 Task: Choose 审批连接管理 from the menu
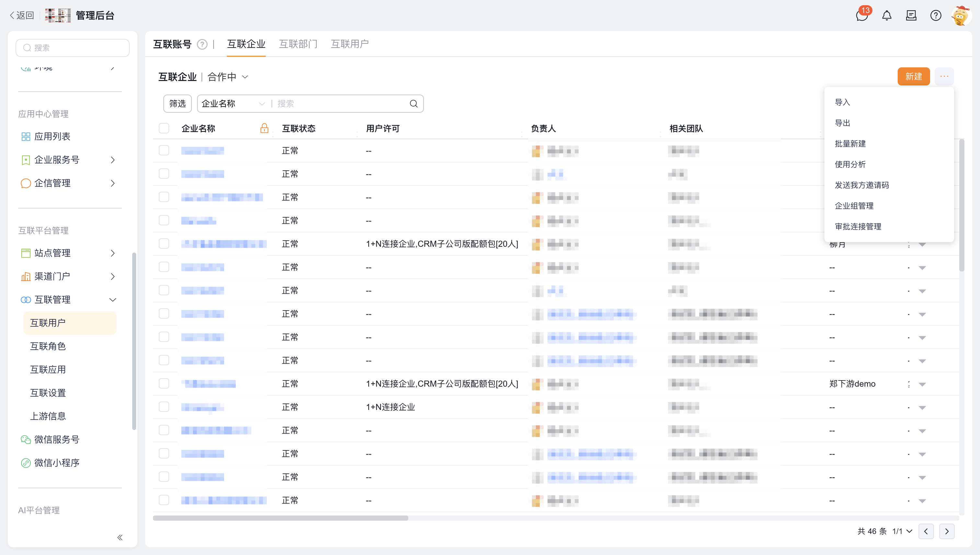pos(858,227)
